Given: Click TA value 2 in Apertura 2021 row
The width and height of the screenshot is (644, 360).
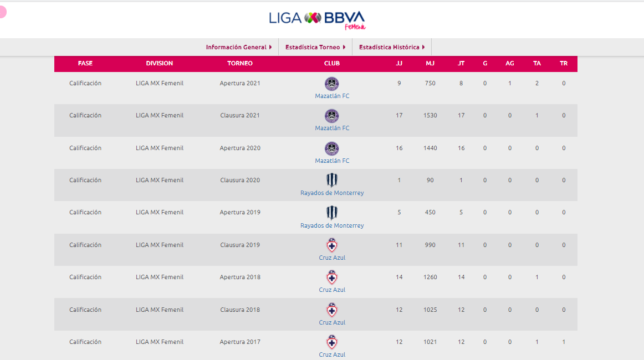Looking at the screenshot, I should tap(537, 83).
